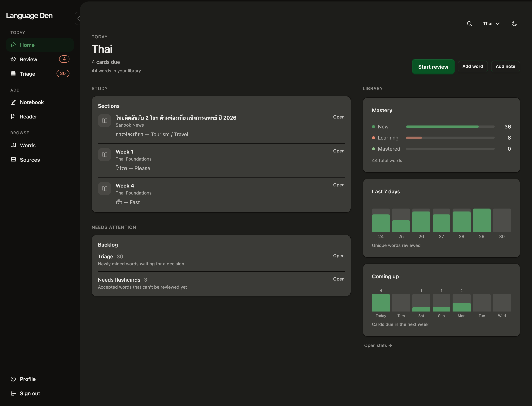Click the New mastery progress bar
Image resolution: width=532 pixels, height=406 pixels.
click(x=450, y=127)
